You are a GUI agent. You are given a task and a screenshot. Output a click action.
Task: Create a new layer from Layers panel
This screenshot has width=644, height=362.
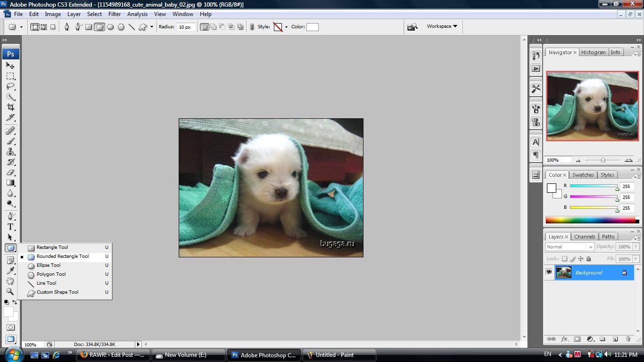tap(615, 339)
